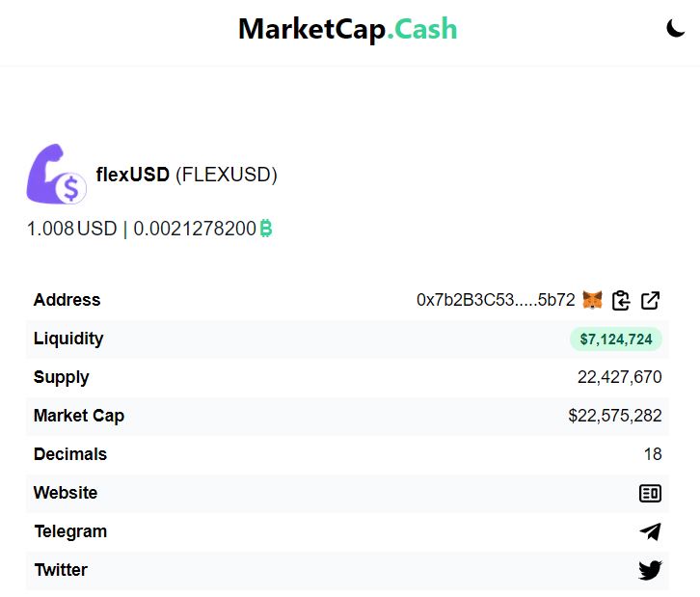
Task: Select the Twitter row label
Action: pos(61,570)
